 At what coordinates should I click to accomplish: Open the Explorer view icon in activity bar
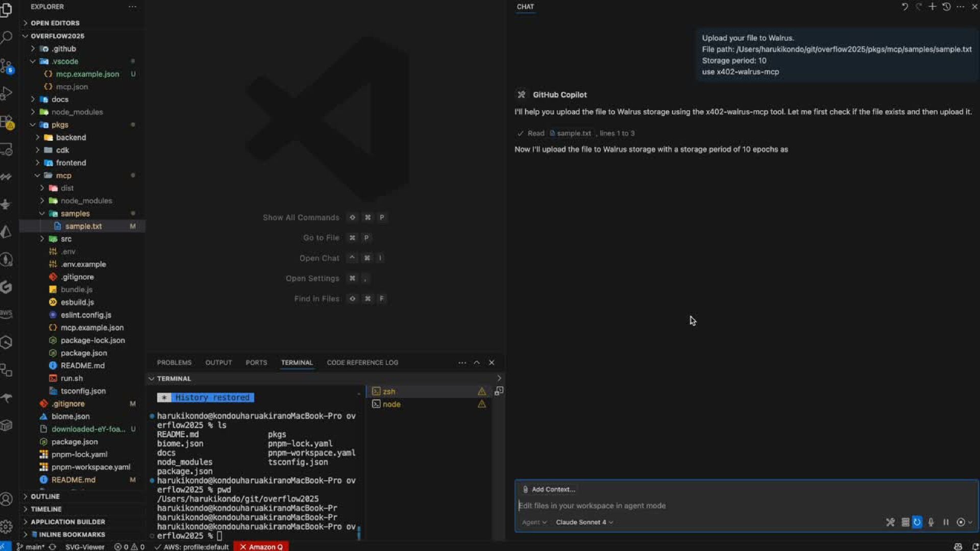[x=6, y=10]
